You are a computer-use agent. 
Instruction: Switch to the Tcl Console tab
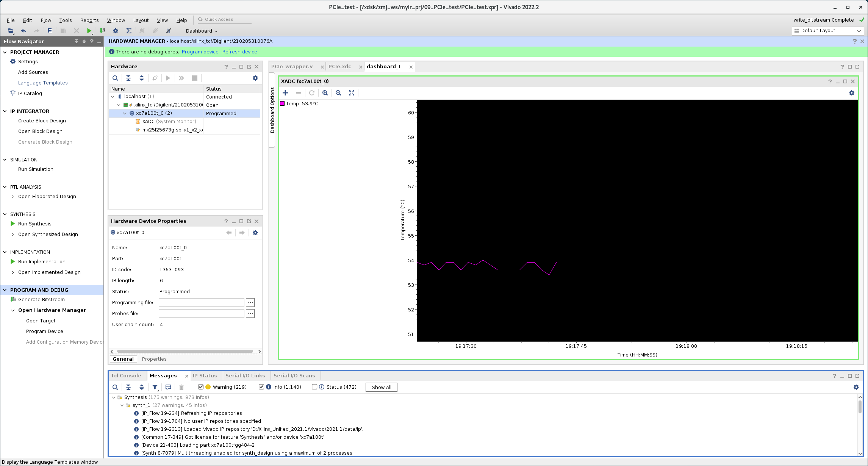126,375
